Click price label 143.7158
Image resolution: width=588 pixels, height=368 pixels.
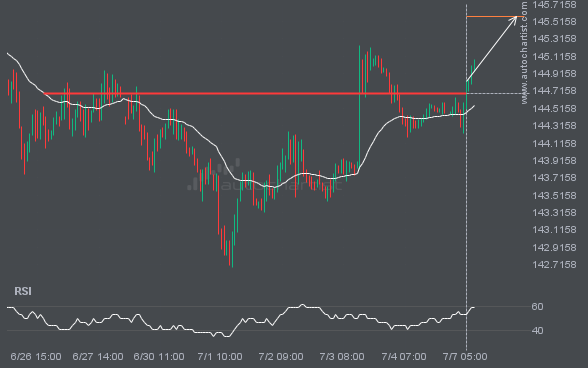(554, 177)
